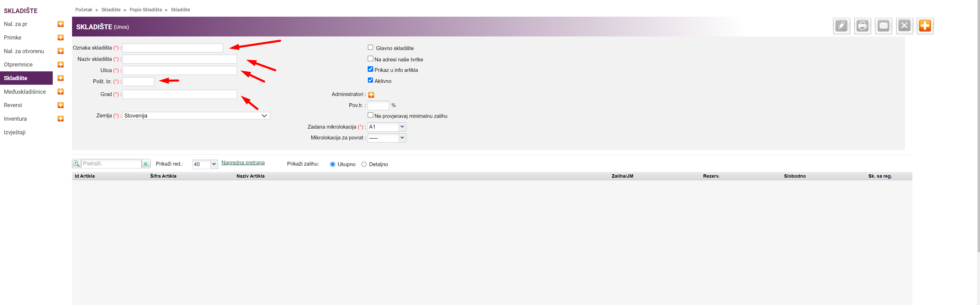Click the email envelope toolbar icon
The image size is (980, 305).
coord(883,26)
